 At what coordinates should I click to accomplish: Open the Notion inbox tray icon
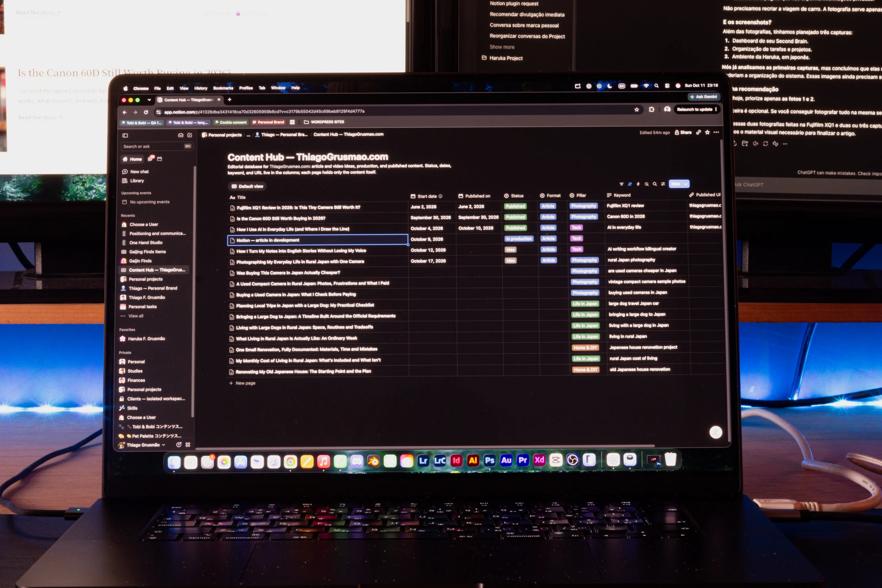pos(181,135)
